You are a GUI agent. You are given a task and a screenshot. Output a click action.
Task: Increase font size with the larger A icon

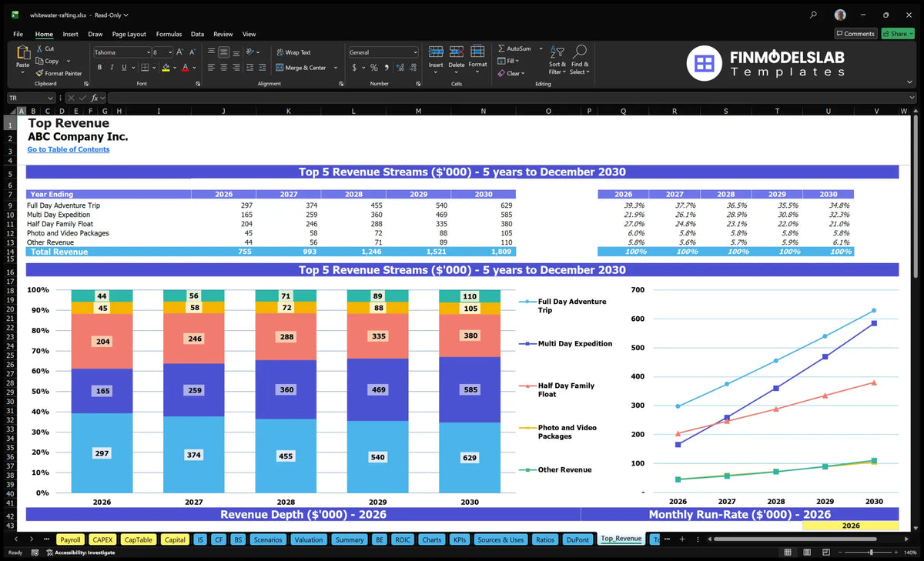click(x=180, y=52)
